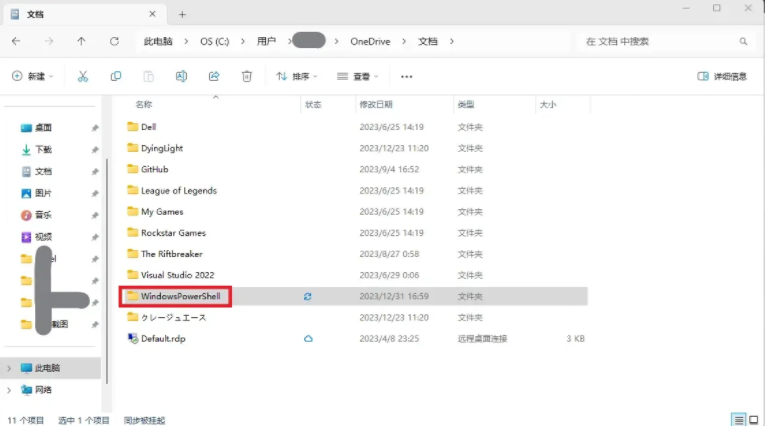767x426 pixels.
Task: Select the 文档 window tab
Action: tap(85, 14)
